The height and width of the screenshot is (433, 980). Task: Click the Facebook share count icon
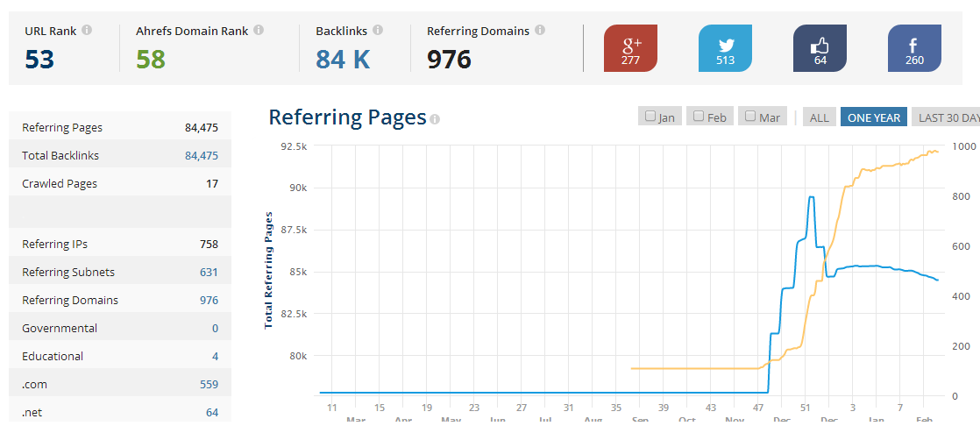click(914, 48)
